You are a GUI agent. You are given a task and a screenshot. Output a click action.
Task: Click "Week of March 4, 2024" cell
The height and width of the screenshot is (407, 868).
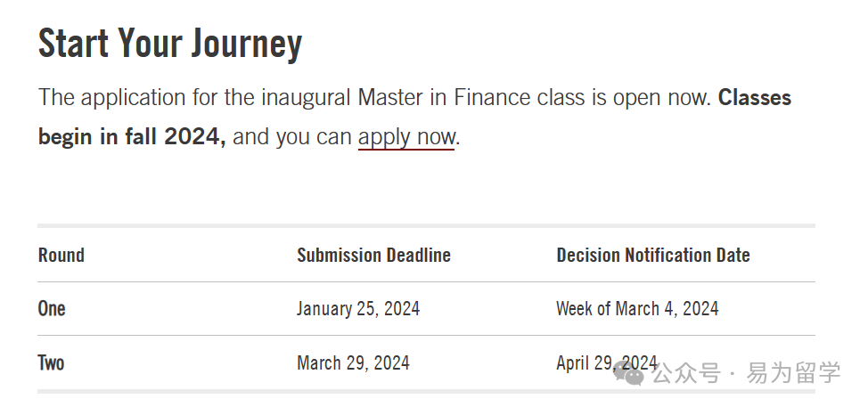pyautogui.click(x=637, y=308)
